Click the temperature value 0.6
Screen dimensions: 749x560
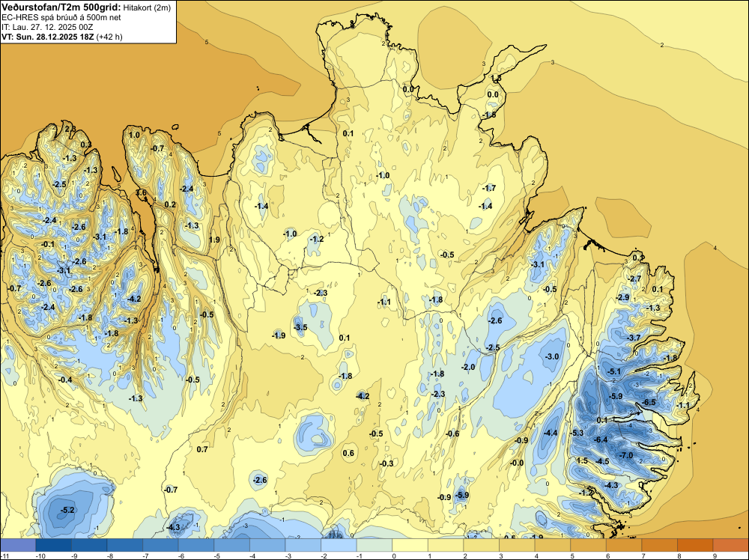point(349,453)
